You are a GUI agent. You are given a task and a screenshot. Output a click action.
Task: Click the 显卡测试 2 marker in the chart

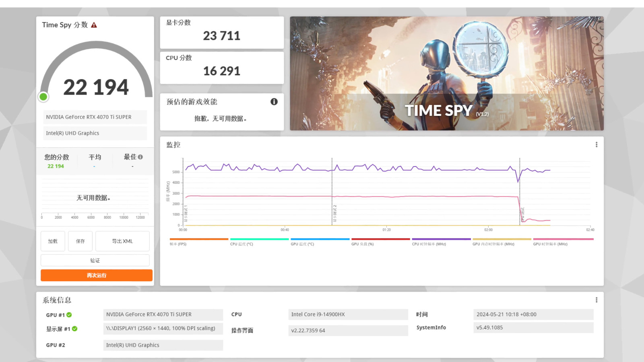334,214
